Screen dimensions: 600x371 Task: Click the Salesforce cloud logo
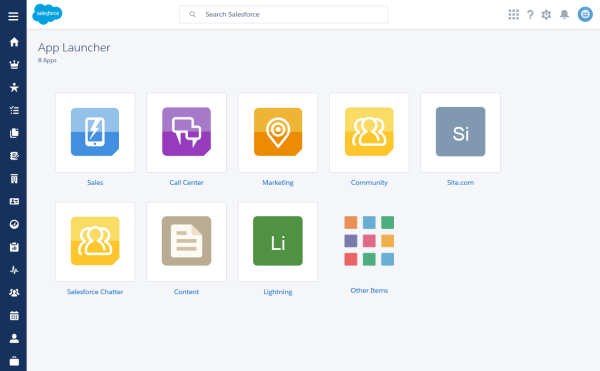coord(47,14)
